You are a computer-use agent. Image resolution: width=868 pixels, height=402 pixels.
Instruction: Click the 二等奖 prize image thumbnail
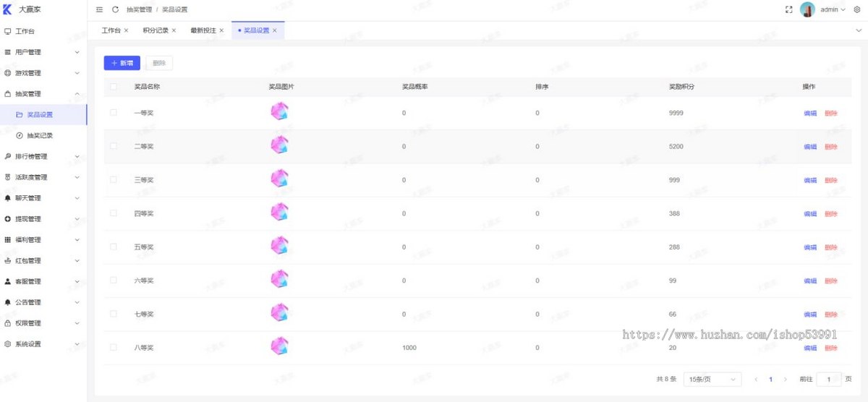click(x=279, y=145)
